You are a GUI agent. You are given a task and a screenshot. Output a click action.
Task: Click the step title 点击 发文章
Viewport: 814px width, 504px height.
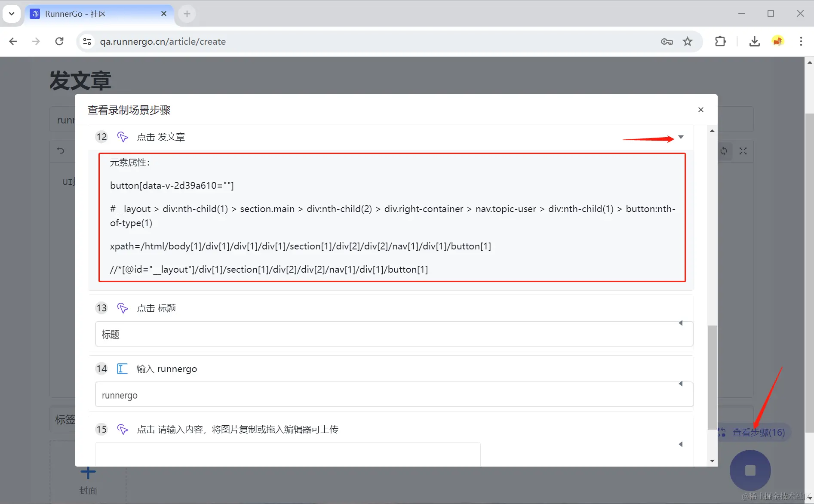tap(161, 137)
